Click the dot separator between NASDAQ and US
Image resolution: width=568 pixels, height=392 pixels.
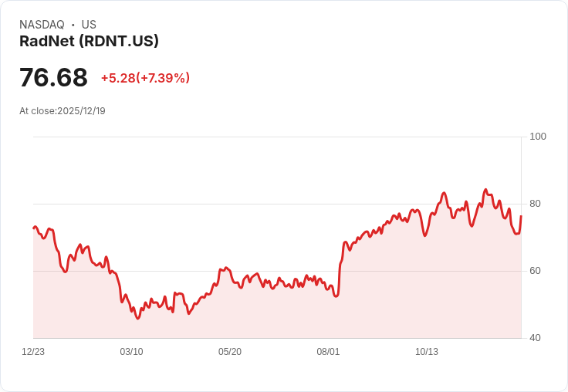[73, 25]
